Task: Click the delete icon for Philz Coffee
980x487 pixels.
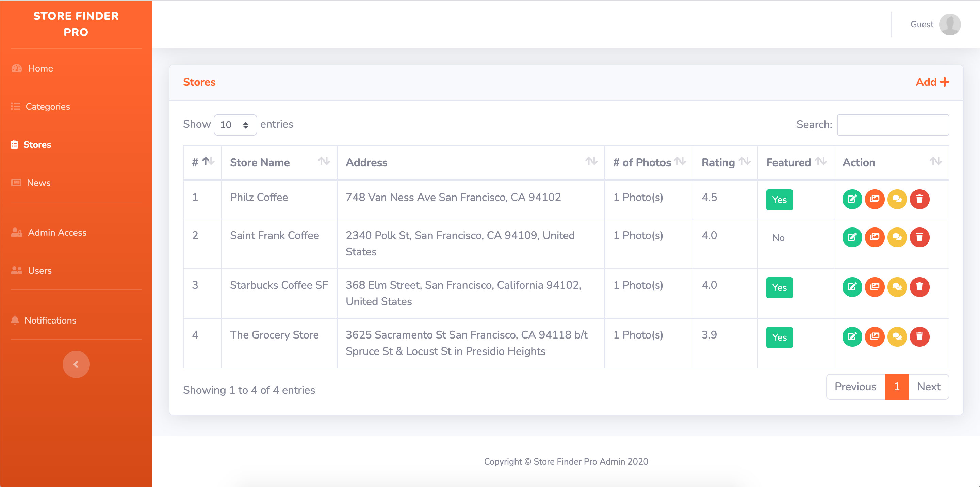Action: coord(919,199)
